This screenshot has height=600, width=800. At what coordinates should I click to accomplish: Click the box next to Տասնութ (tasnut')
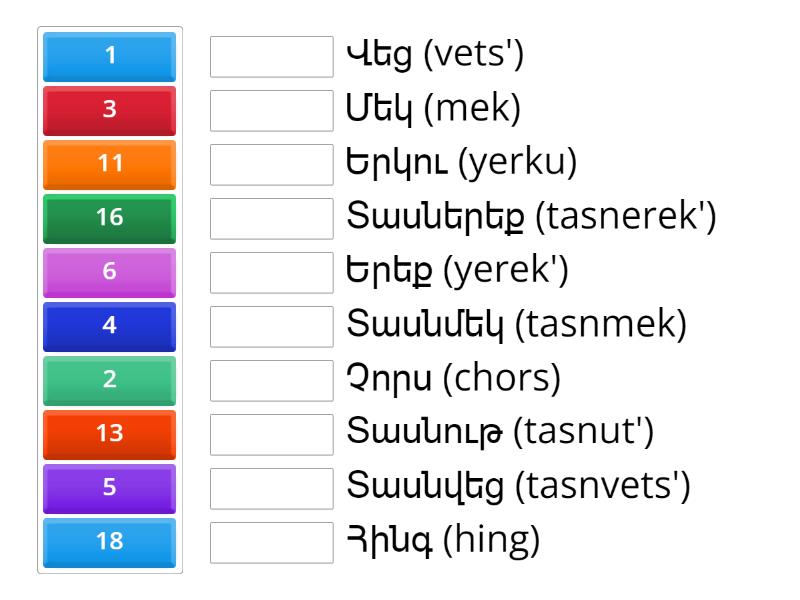pyautogui.click(x=272, y=434)
